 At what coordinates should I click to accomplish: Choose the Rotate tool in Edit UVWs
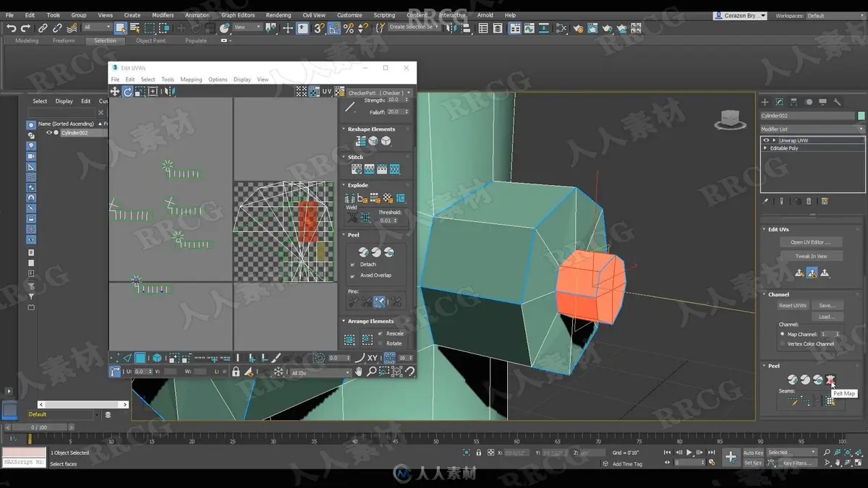pos(127,92)
